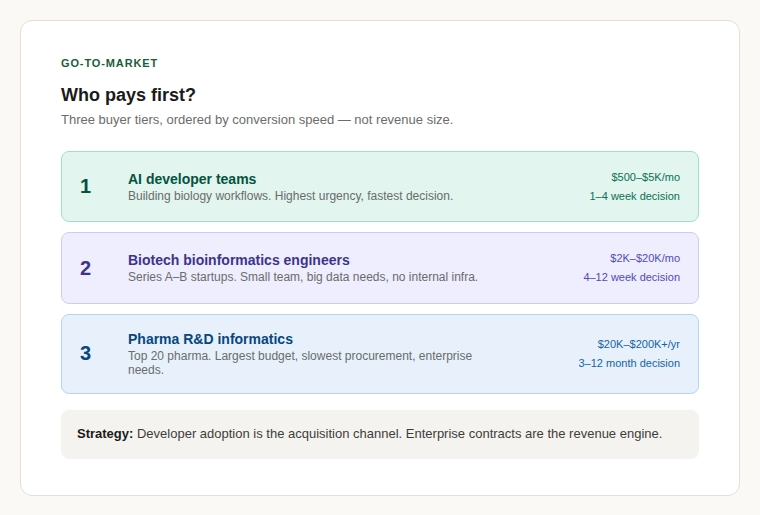
Task: Click the "Who pays first?" heading
Action: pyautogui.click(x=128, y=95)
